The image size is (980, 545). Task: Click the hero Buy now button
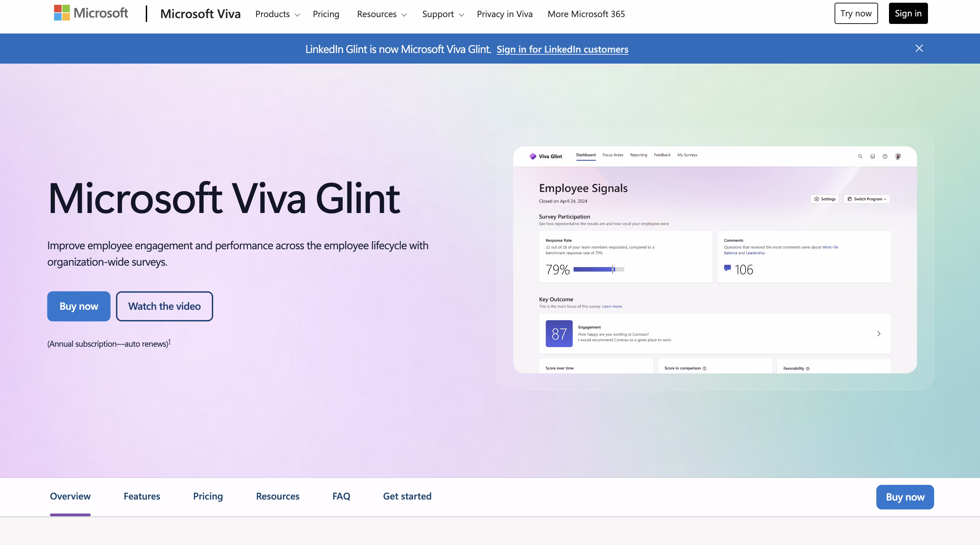pos(79,306)
